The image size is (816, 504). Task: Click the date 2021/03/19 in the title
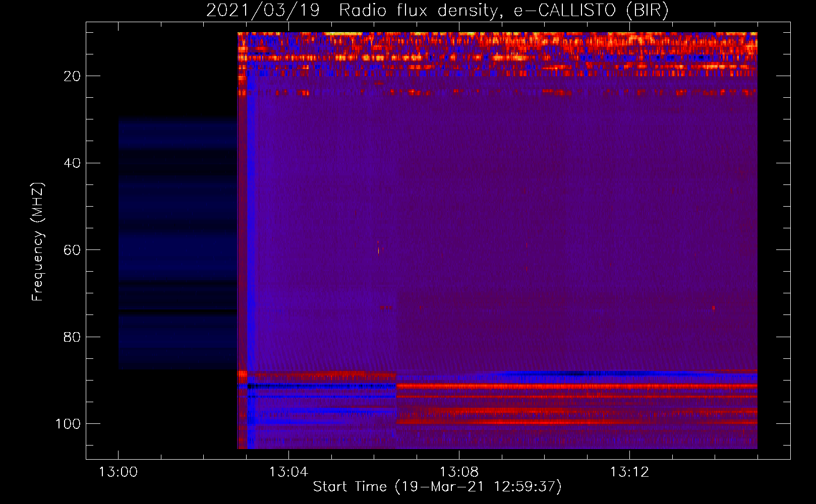[263, 10]
